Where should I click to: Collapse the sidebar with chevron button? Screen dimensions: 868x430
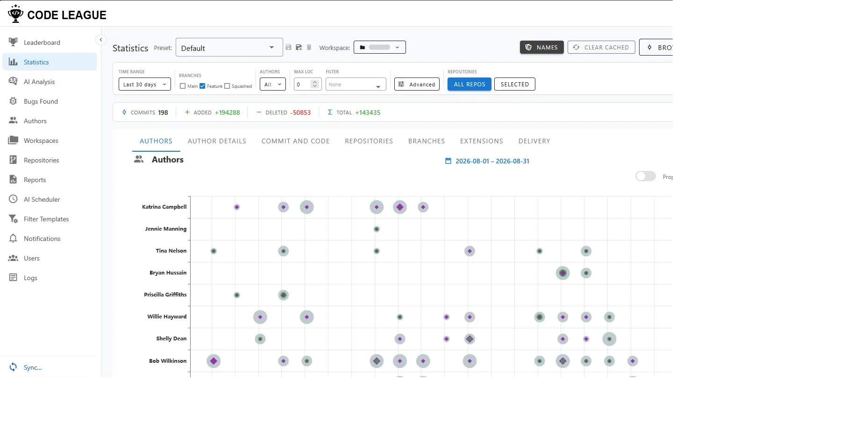(x=100, y=40)
